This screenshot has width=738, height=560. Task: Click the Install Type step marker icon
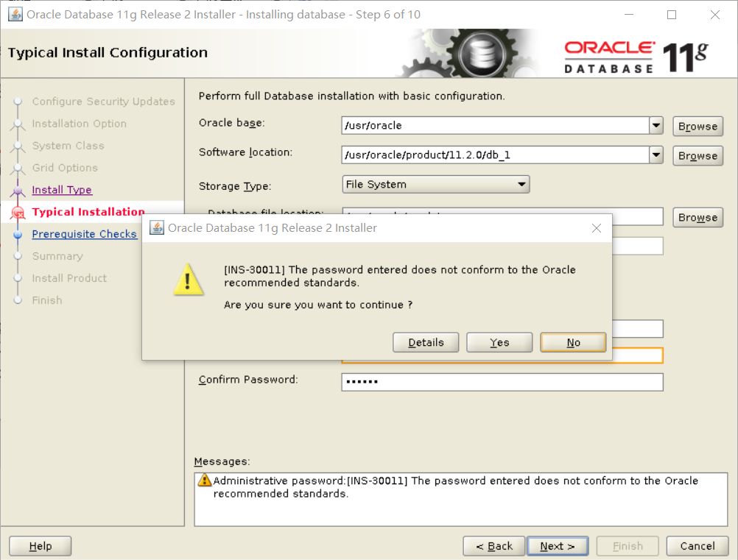[18, 191]
